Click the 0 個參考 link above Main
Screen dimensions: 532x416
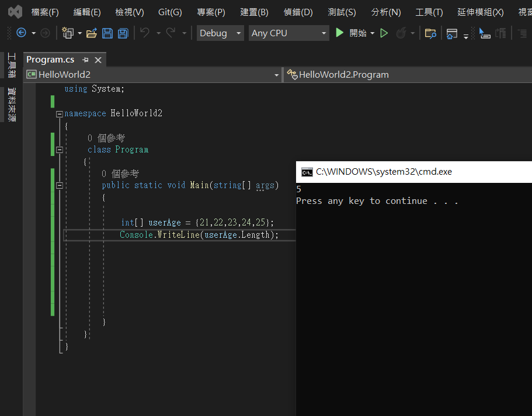(120, 174)
